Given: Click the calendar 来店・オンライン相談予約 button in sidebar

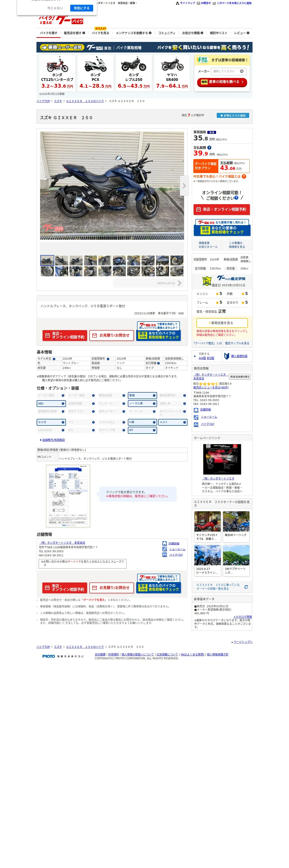Looking at the screenshot, I should pyautogui.click(x=221, y=209).
